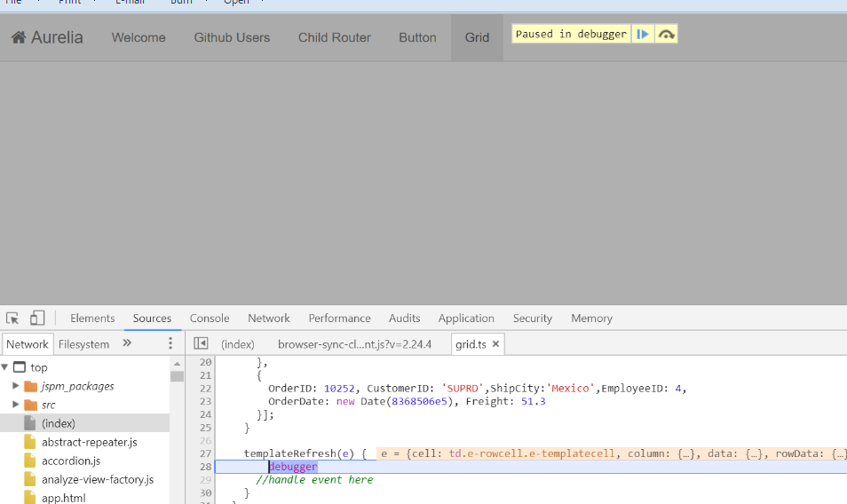Image resolution: width=847 pixels, height=504 pixels.
Task: Open app.html in file tree
Action: [x=63, y=498]
